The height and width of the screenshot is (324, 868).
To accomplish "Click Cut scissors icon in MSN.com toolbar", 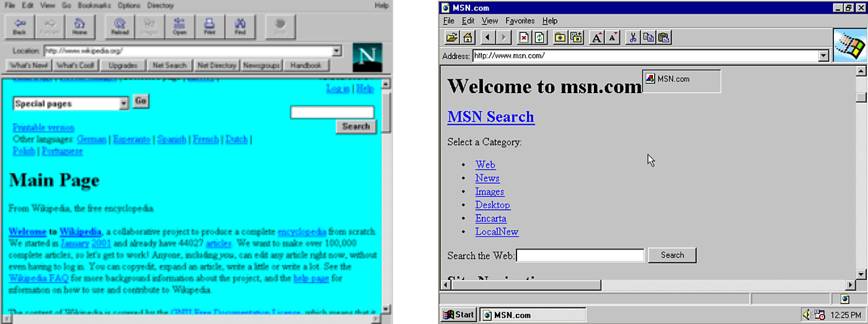I will 633,38.
